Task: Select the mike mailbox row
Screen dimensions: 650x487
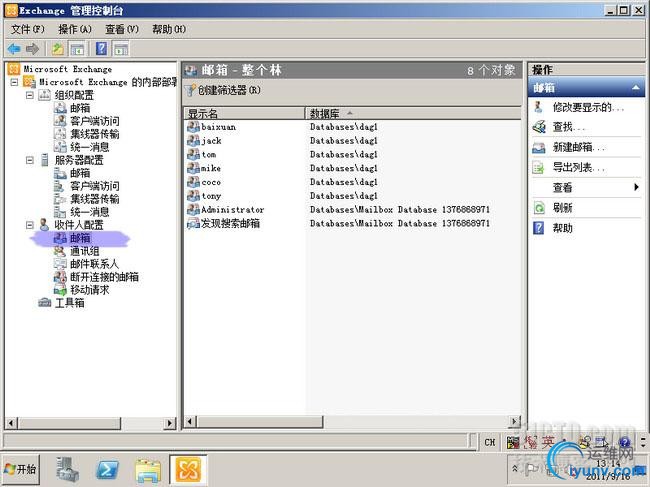Action: point(352,168)
